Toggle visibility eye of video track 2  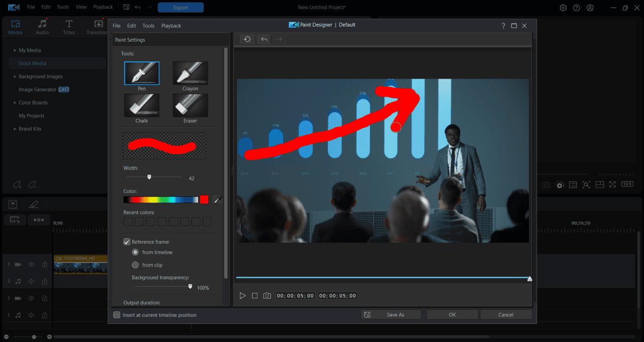click(31, 298)
